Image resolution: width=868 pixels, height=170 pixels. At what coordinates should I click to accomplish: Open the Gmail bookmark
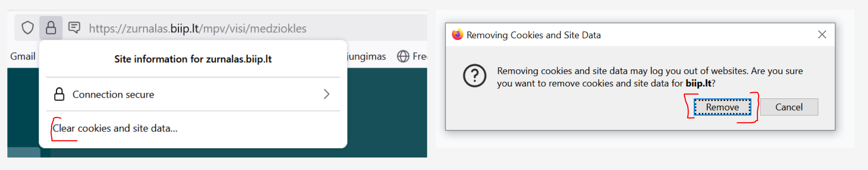pos(23,56)
